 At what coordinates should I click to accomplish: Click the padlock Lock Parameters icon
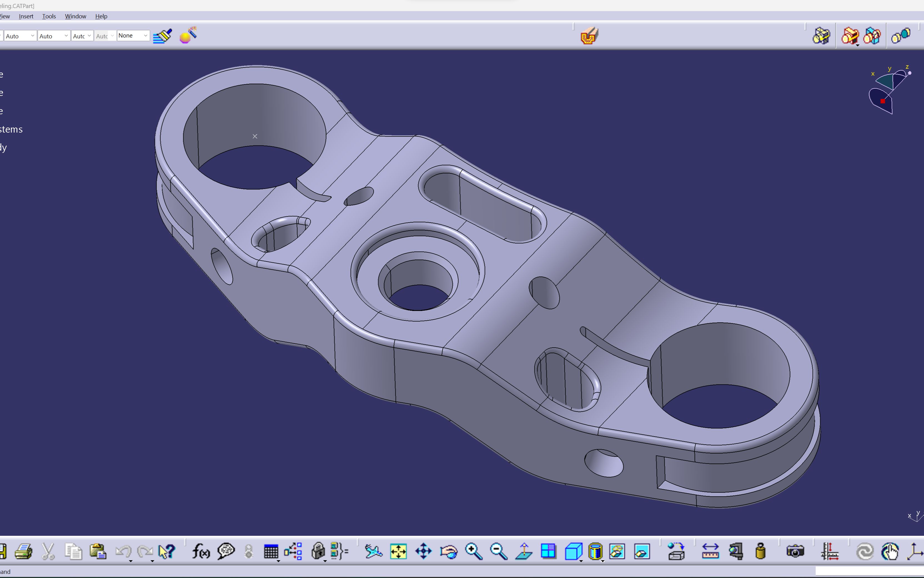pyautogui.click(x=318, y=551)
